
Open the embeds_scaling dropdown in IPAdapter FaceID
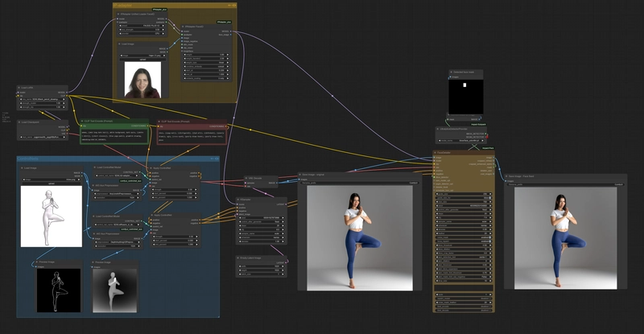tap(206, 78)
